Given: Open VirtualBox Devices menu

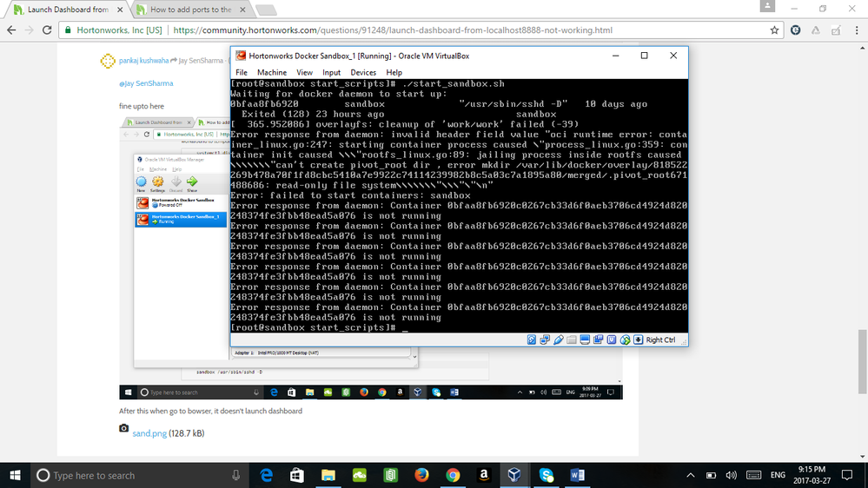Looking at the screenshot, I should tap(363, 72).
